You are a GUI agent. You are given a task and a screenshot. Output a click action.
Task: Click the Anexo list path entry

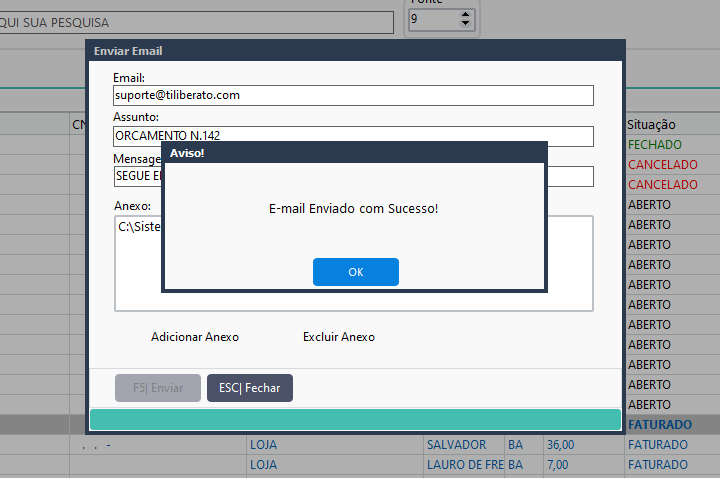point(139,226)
